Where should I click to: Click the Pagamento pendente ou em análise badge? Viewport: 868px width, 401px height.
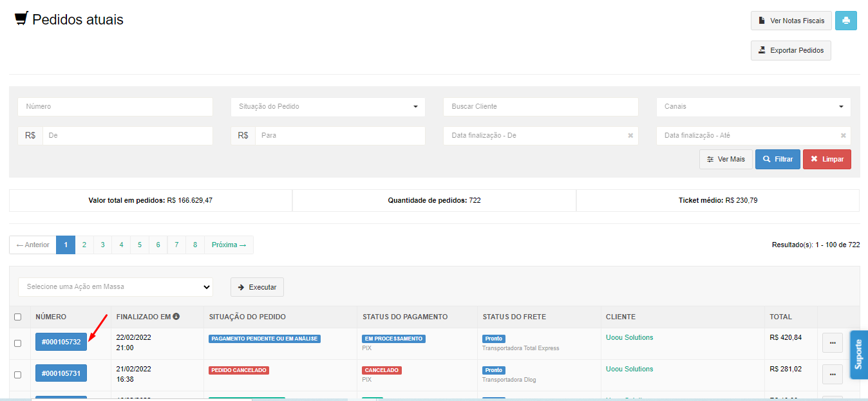[x=265, y=339]
